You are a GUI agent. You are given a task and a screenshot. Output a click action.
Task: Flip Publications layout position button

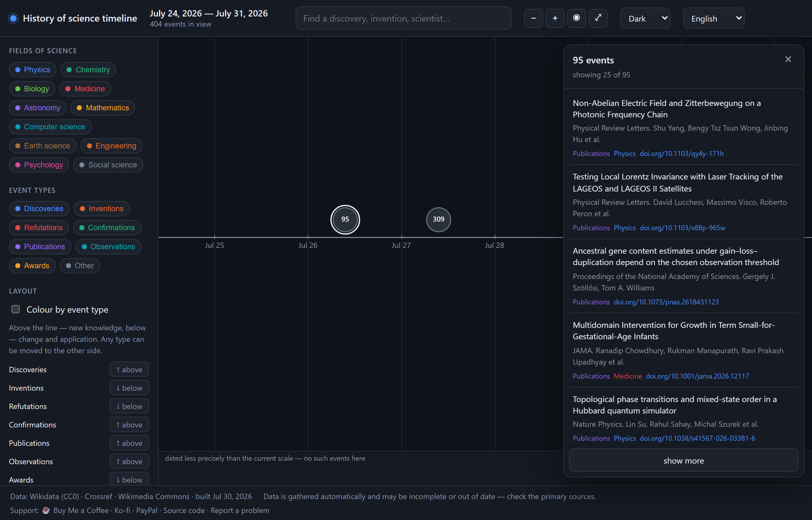[x=129, y=443]
